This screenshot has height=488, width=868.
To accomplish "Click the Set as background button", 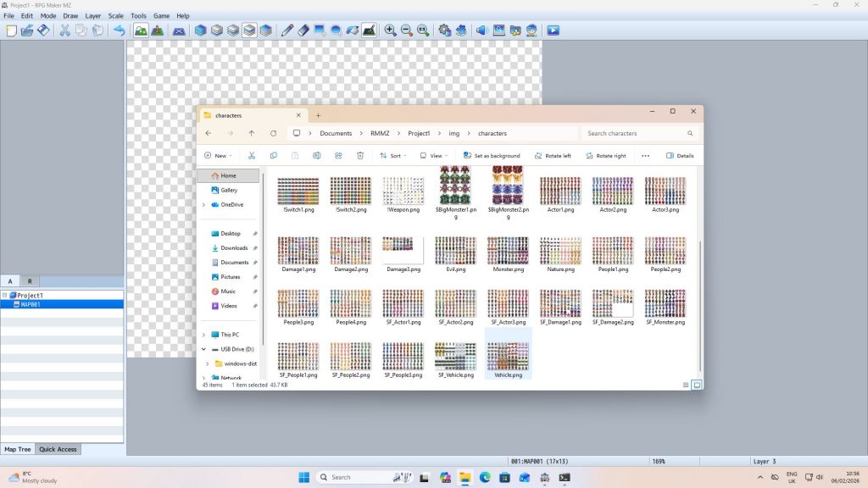I will pos(492,156).
